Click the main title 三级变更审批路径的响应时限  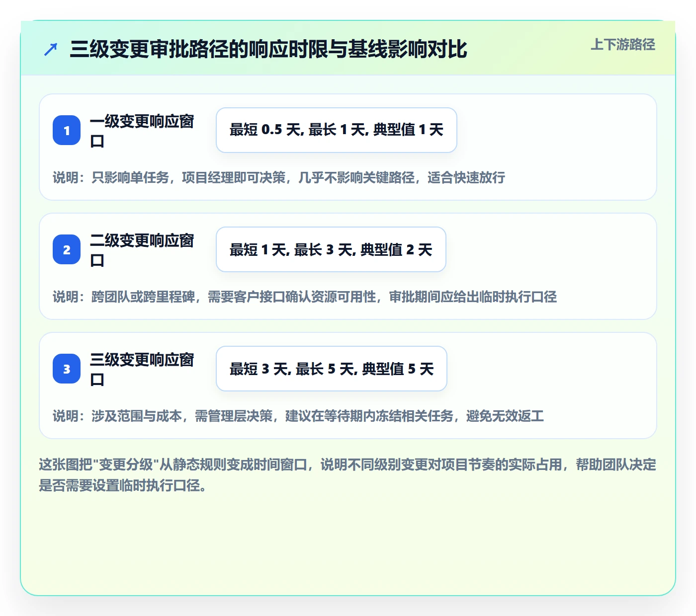click(x=268, y=49)
